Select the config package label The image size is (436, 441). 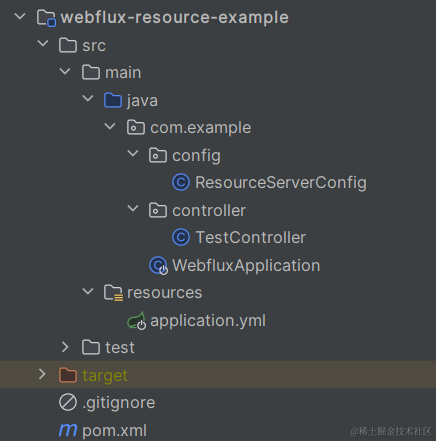pyautogui.click(x=196, y=156)
